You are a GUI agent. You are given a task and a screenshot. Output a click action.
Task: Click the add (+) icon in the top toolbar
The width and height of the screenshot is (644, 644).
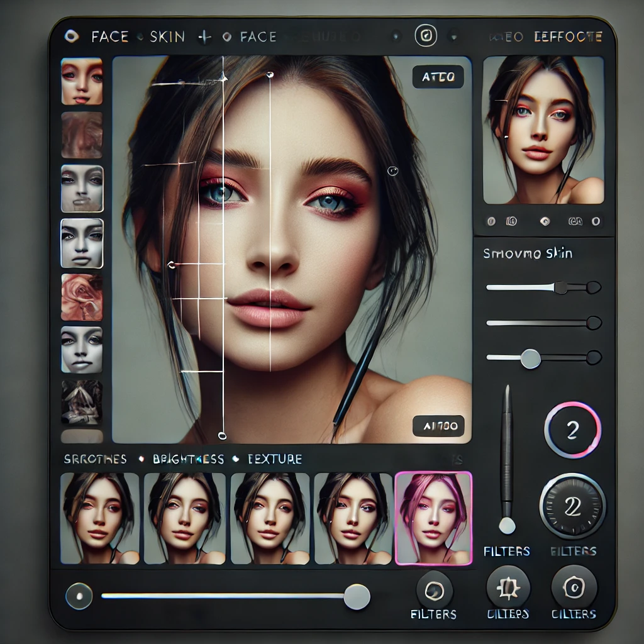pyautogui.click(x=204, y=37)
